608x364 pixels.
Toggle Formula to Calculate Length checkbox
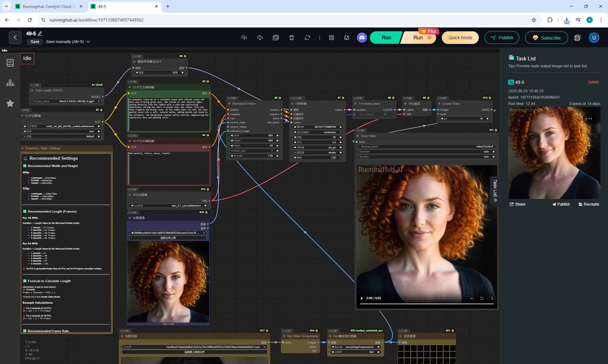click(25, 281)
